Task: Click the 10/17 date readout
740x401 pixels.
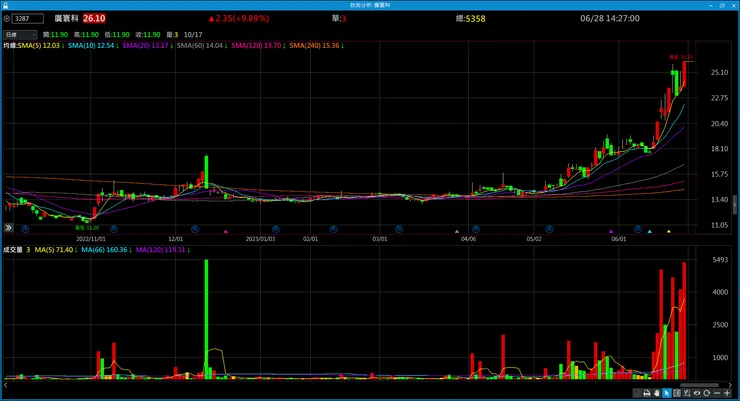Action: (x=193, y=35)
